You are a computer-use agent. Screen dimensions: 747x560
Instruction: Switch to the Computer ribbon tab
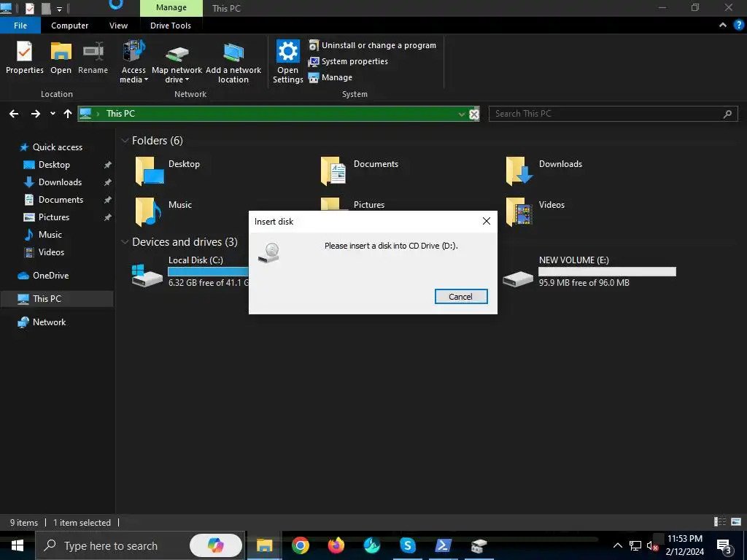[69, 26]
